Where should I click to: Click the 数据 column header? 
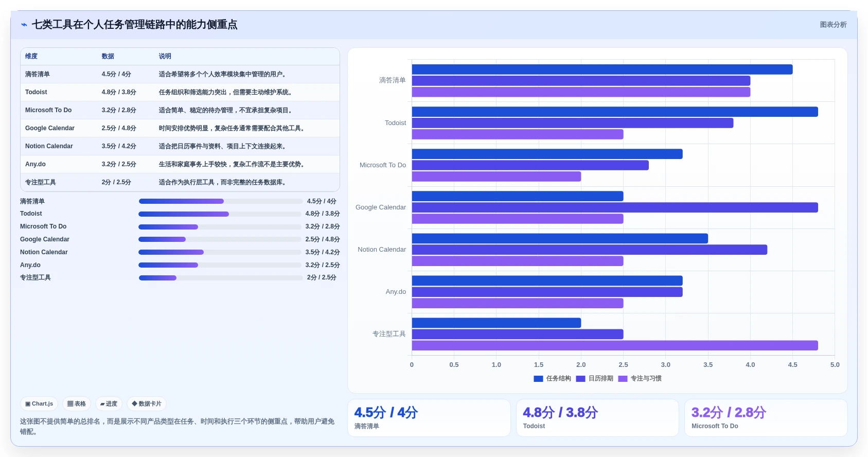(108, 56)
